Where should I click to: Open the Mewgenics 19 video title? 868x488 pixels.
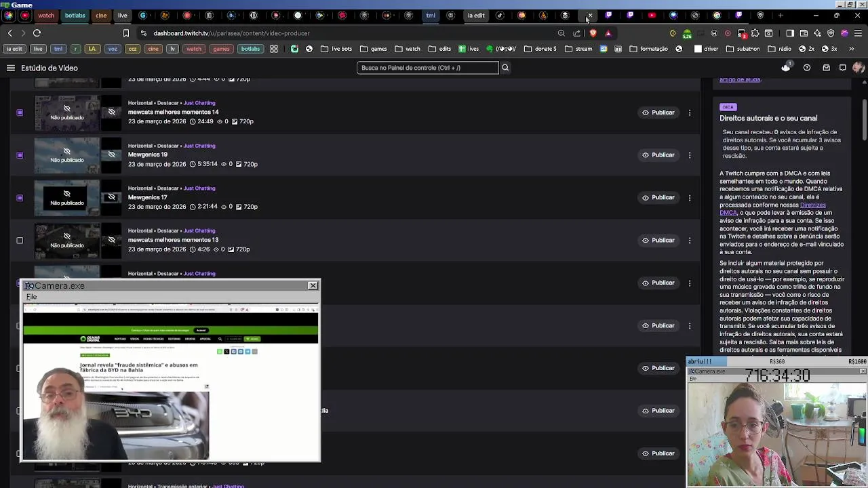coord(148,155)
